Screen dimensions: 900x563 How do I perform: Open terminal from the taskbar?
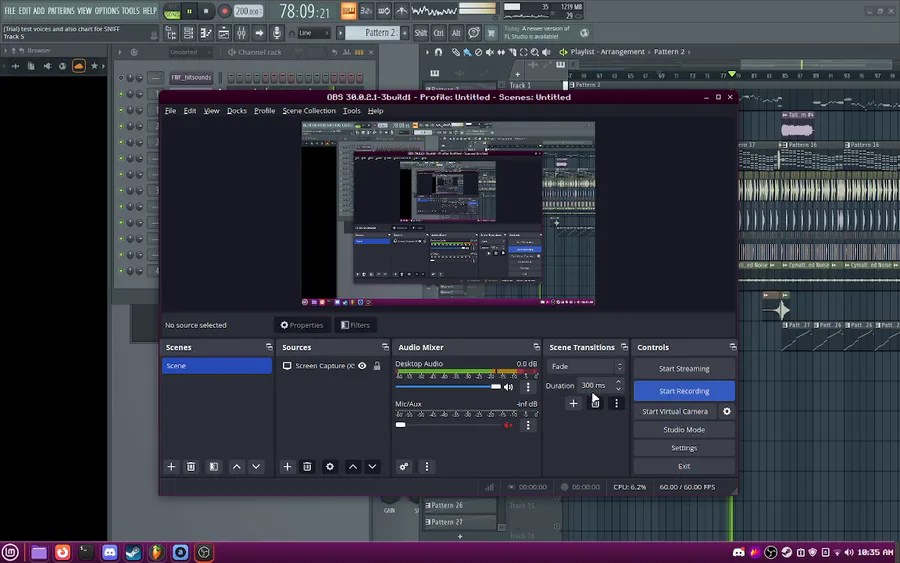86,552
